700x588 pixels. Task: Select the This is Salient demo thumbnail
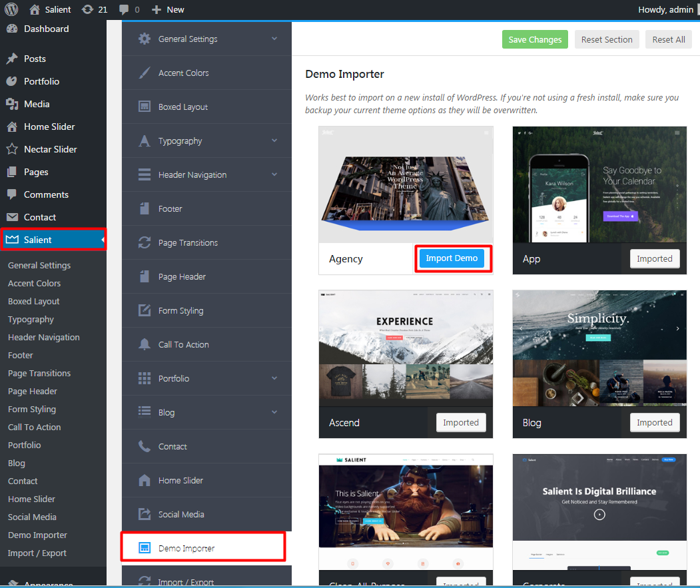pyautogui.click(x=406, y=512)
